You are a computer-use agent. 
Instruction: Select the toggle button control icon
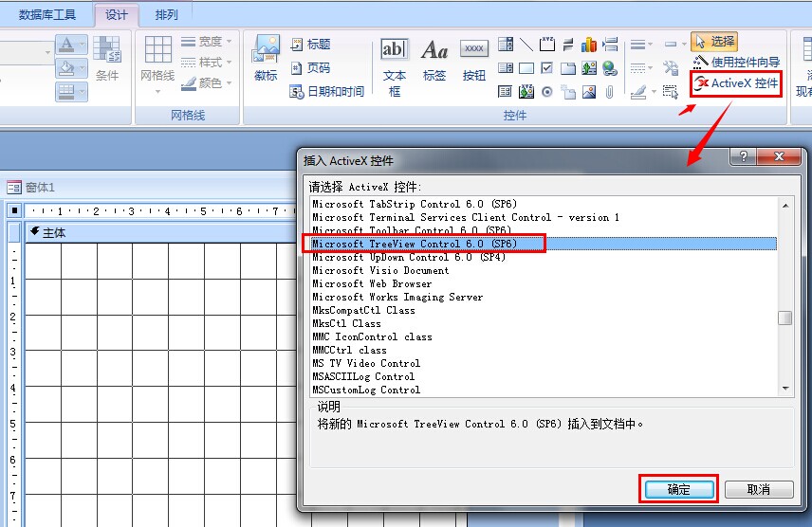point(568,44)
